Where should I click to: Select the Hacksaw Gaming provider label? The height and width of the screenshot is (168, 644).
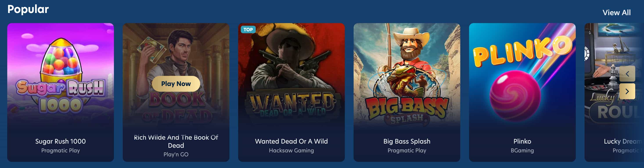291,150
